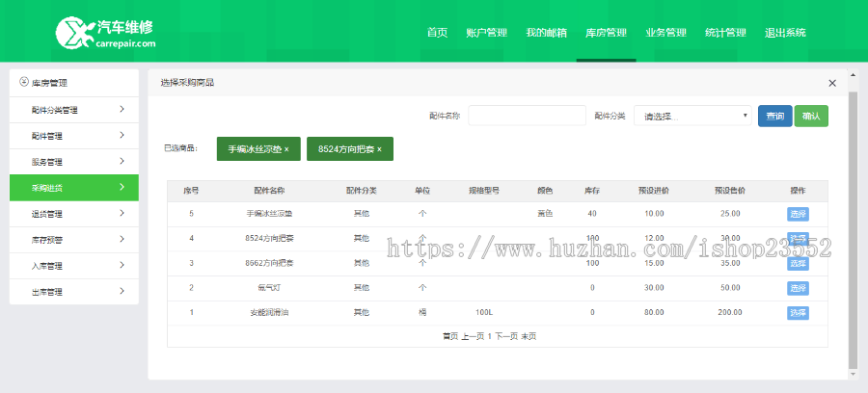Click the dialog vertical scrollbar
The width and height of the screenshot is (868, 393).
853,229
